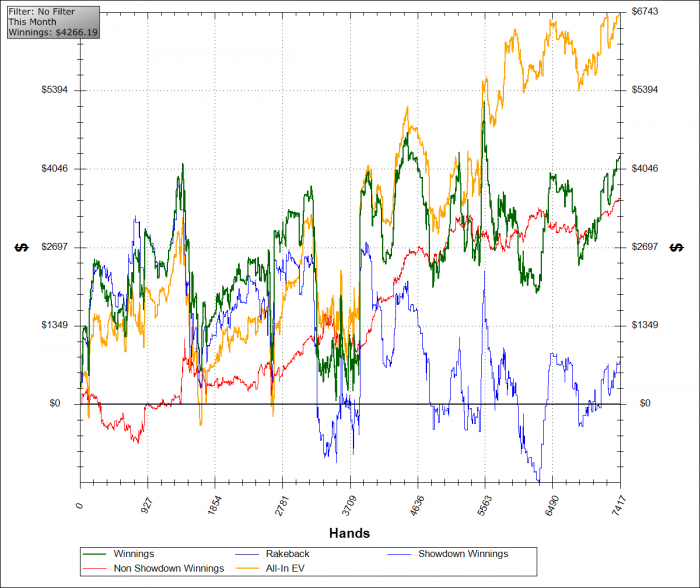Click the $5394 label on left axis
The image size is (700, 588).
point(54,90)
